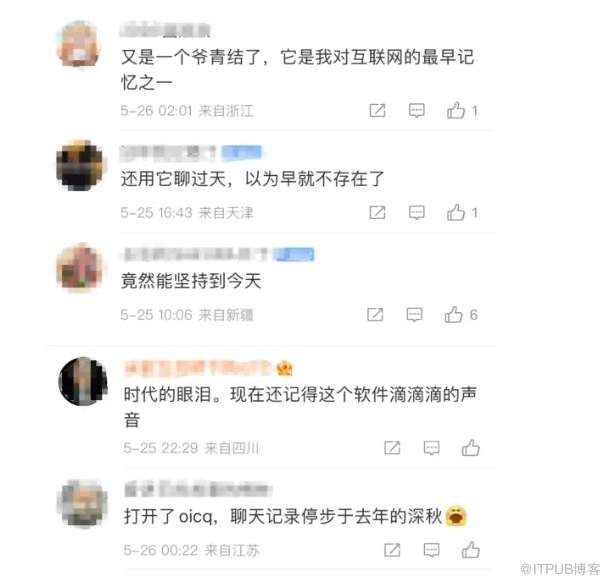This screenshot has height=584, width=610.
Task: Share the oicq comment from 江苏
Action: [x=392, y=550]
